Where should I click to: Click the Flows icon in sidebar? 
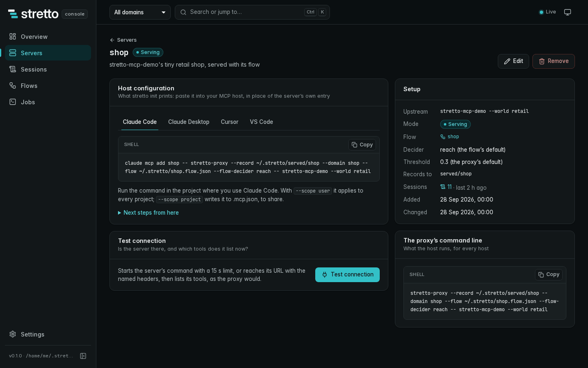point(13,85)
